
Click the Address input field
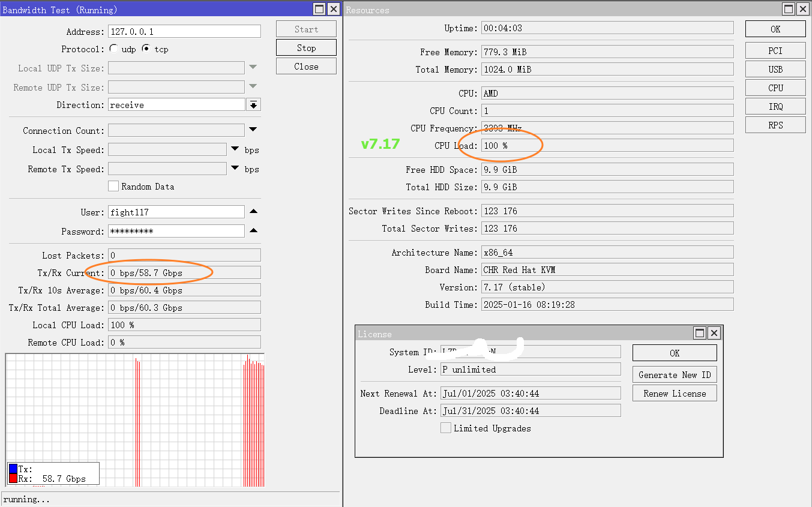[184, 31]
